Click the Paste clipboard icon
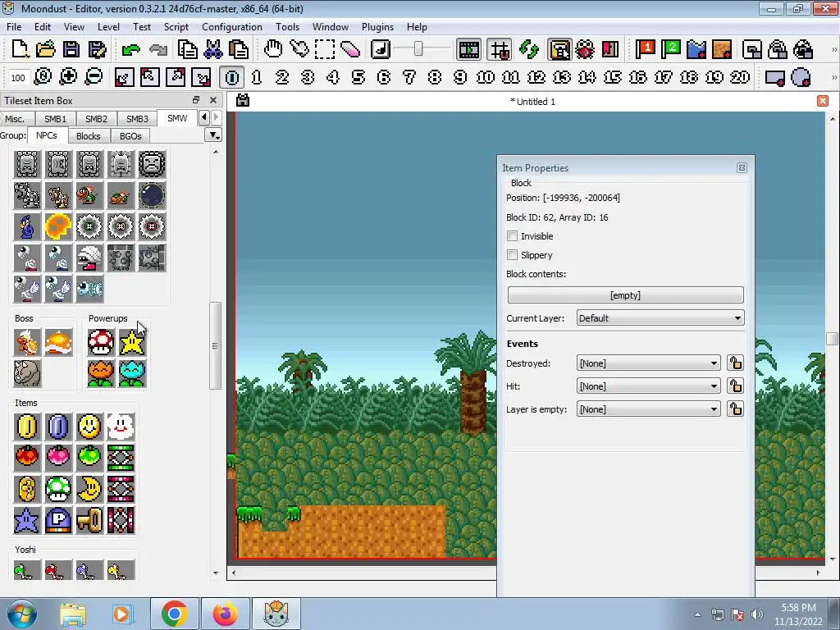 (239, 49)
